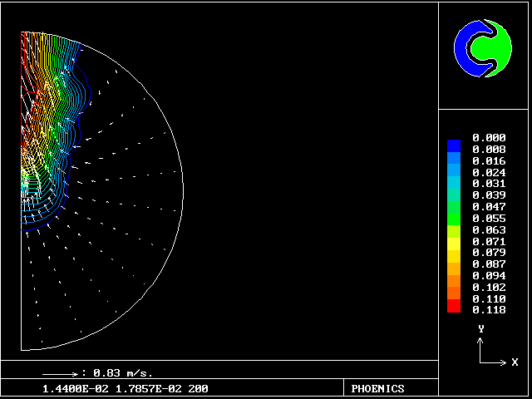Click the 0.094 legend value
This screenshot has width=532, height=399.
(x=488, y=275)
